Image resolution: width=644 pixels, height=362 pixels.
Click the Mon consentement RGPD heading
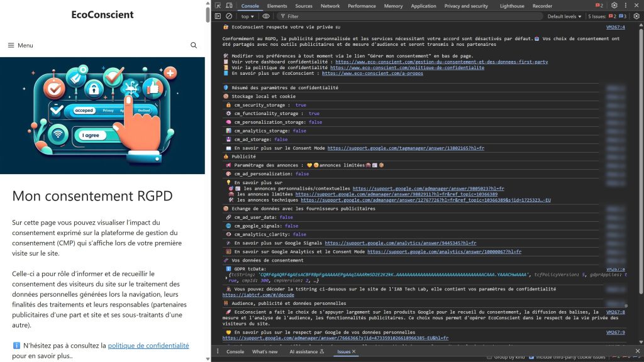(x=92, y=196)
